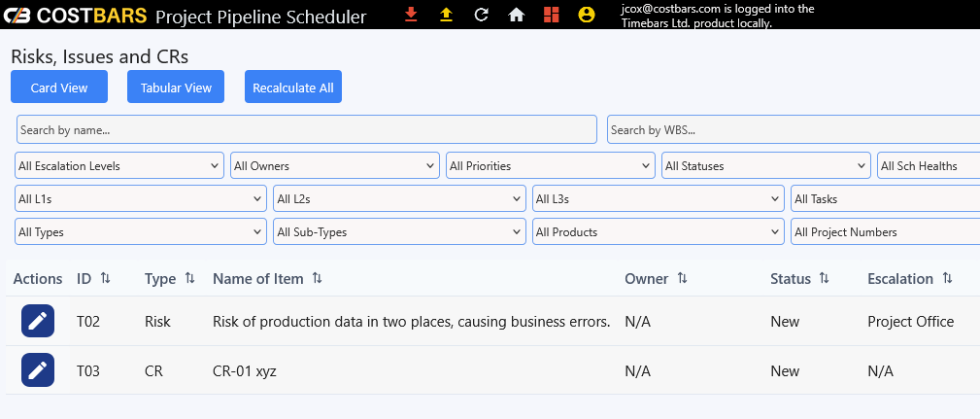Open the All Products dropdown
Viewport: 980px width, 419px height.
tap(658, 232)
